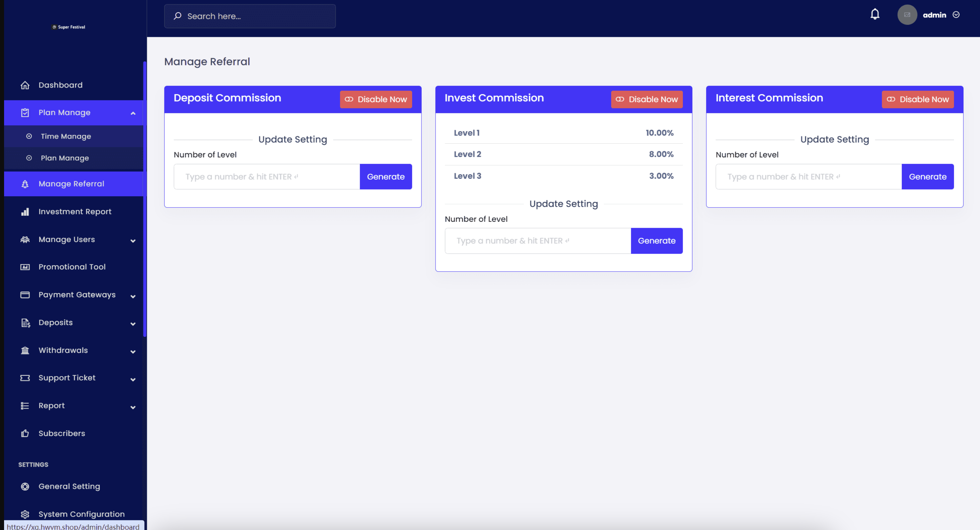Click the Payment Gateways sidebar icon
This screenshot has width=980, height=530.
(x=24, y=294)
